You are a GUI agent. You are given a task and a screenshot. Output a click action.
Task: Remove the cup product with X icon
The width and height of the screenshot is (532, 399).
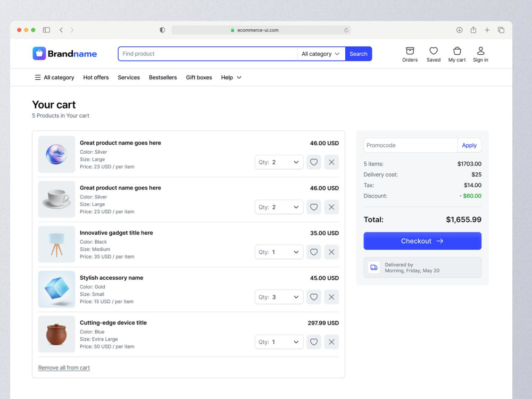(331, 207)
